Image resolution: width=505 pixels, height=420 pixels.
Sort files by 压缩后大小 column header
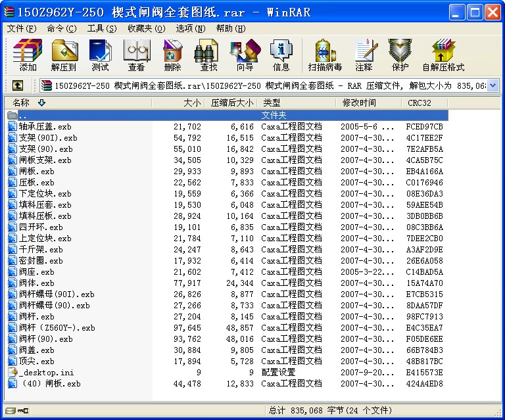point(231,103)
